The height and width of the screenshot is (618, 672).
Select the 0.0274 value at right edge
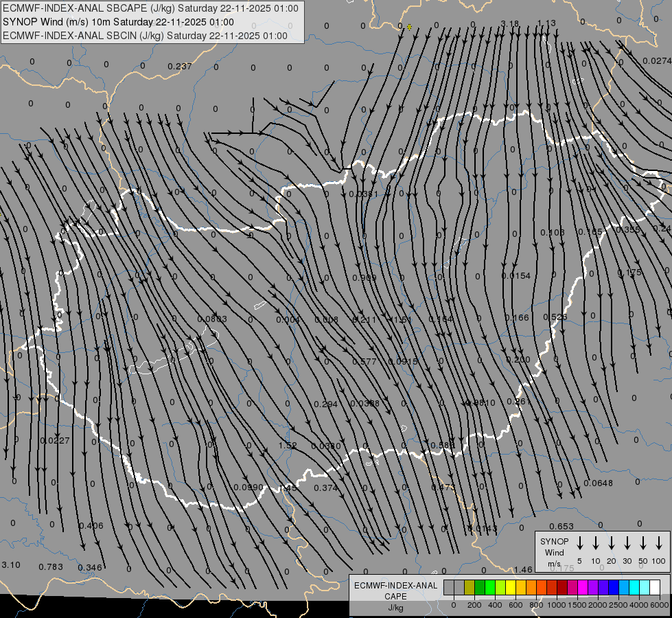coord(657,61)
